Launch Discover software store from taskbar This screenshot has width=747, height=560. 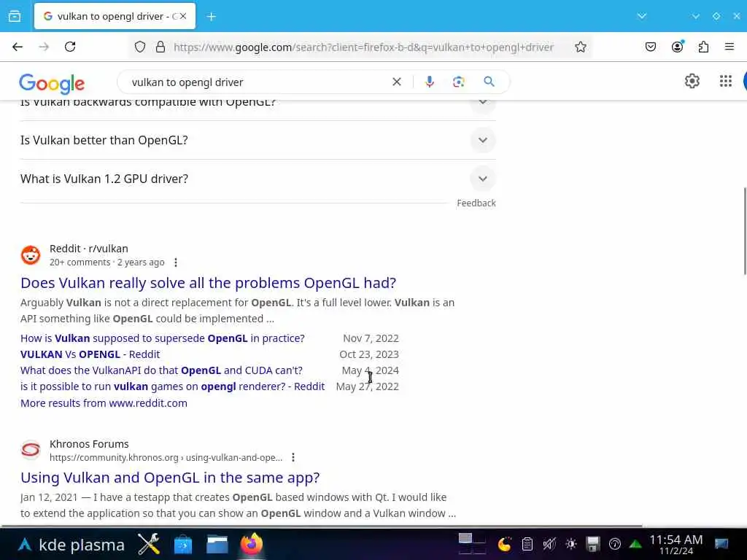(x=183, y=544)
